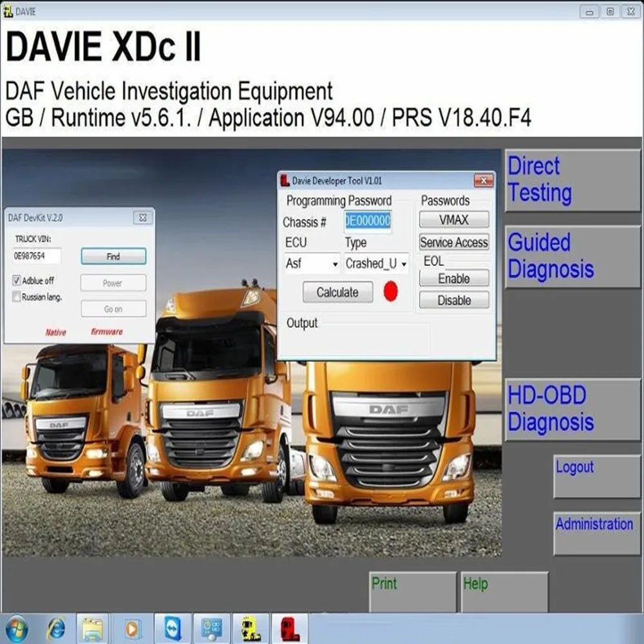Click the Davie Developer Tool title bar icon
The image size is (644, 644).
[283, 181]
